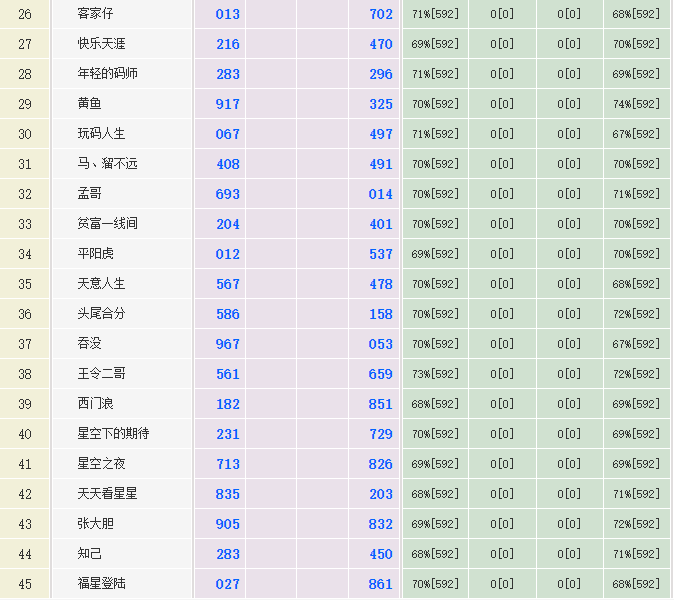Screen dimensions: 674x600
Task: Click the blue number 826
Action: click(381, 464)
